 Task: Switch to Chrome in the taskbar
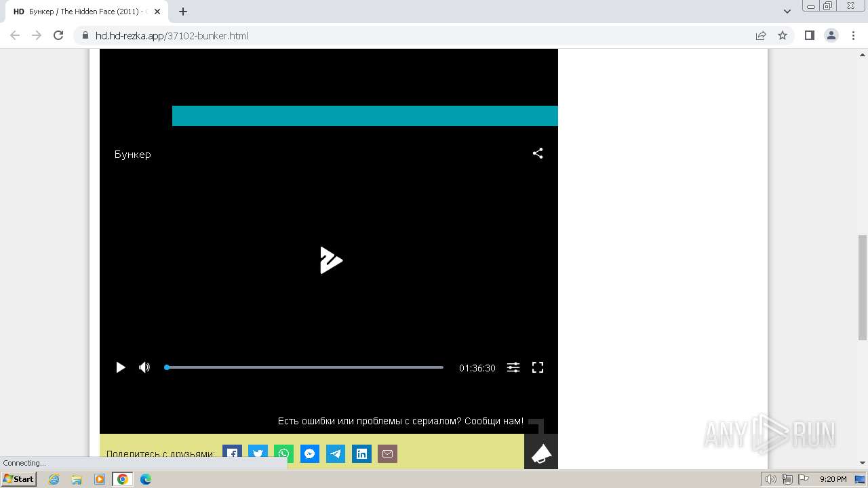[x=123, y=479]
